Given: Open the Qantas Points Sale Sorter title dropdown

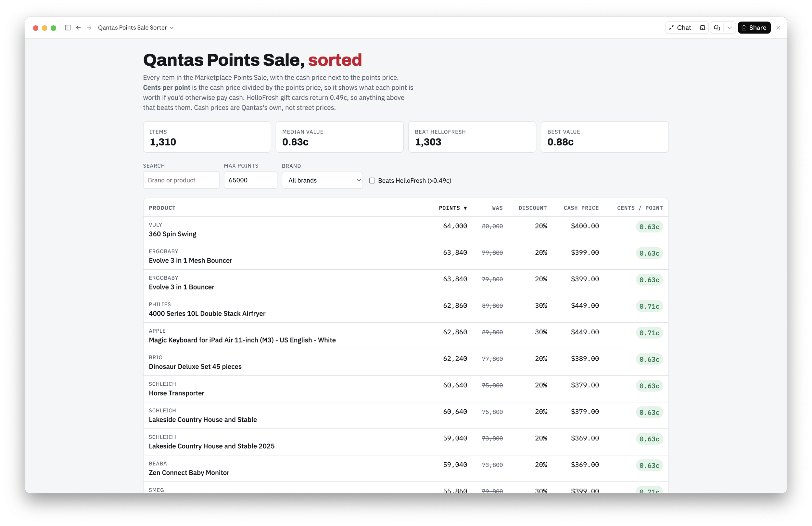Looking at the screenshot, I should pyautogui.click(x=135, y=28).
